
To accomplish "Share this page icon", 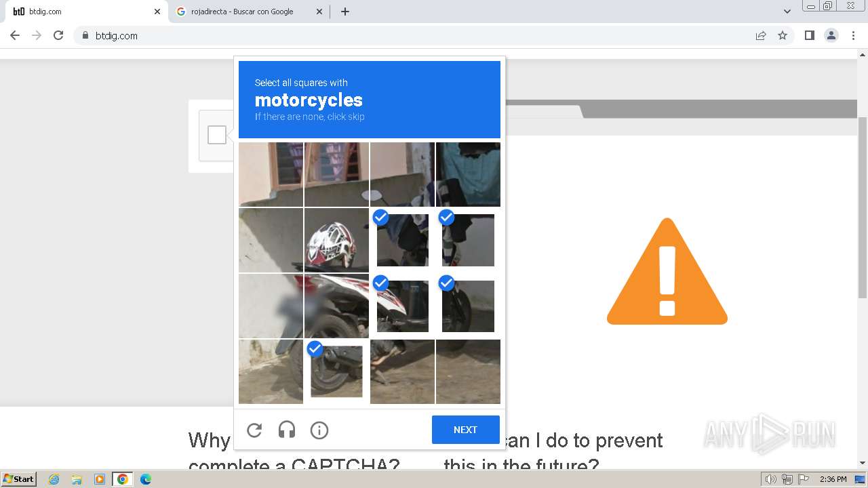I will pyautogui.click(x=761, y=36).
